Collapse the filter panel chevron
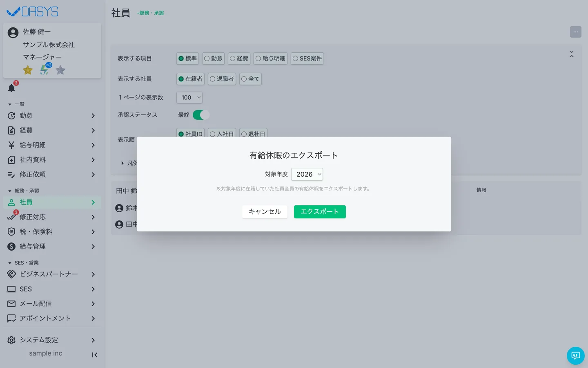Screen dimensions: 588x368 (x=572, y=54)
